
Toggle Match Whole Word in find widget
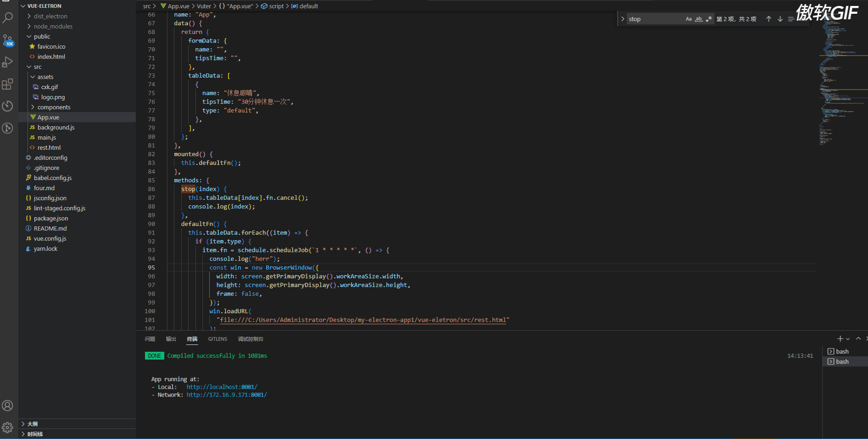(x=699, y=19)
